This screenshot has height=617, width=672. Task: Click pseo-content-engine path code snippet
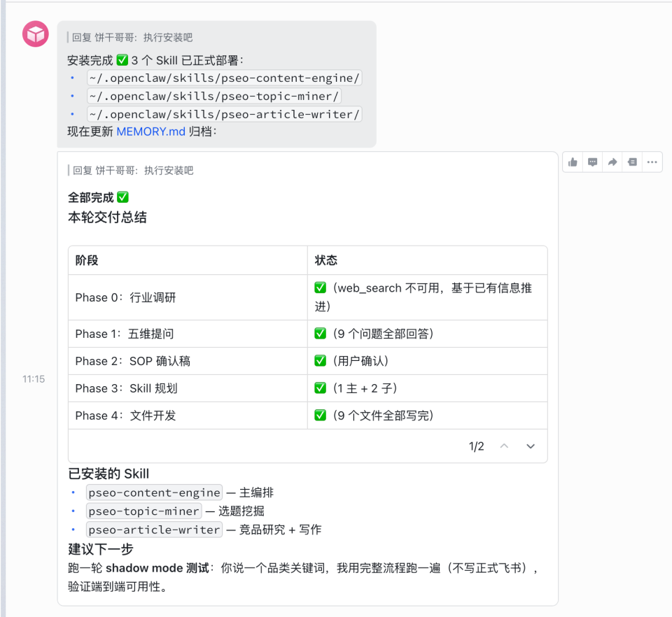click(x=224, y=78)
